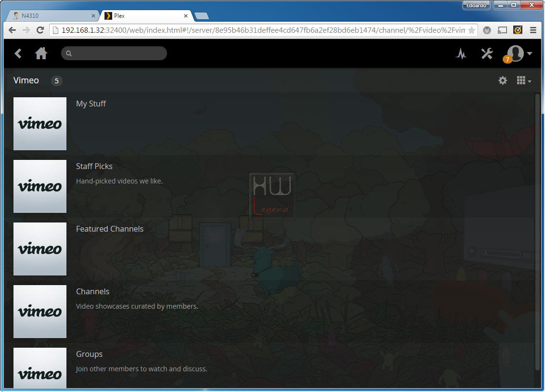Viewport: 545px width, 392px height.
Task: Click the Google Cast extension icon
Action: pyautogui.click(x=502, y=30)
